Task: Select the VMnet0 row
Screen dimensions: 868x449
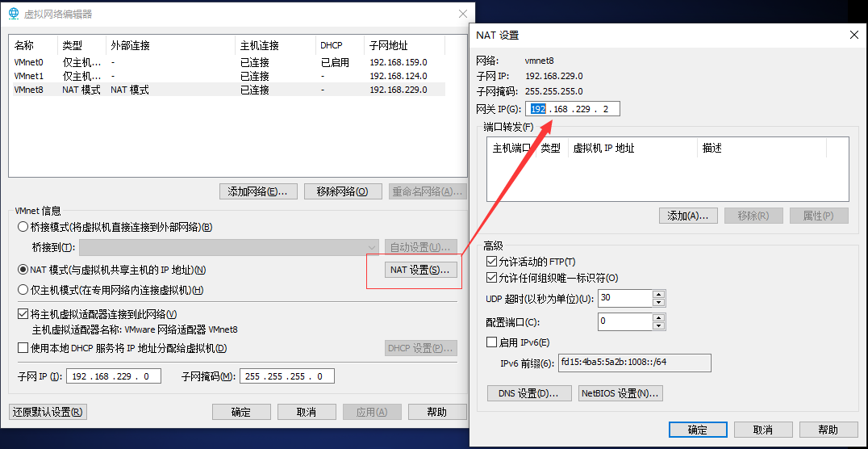Action: point(229,63)
